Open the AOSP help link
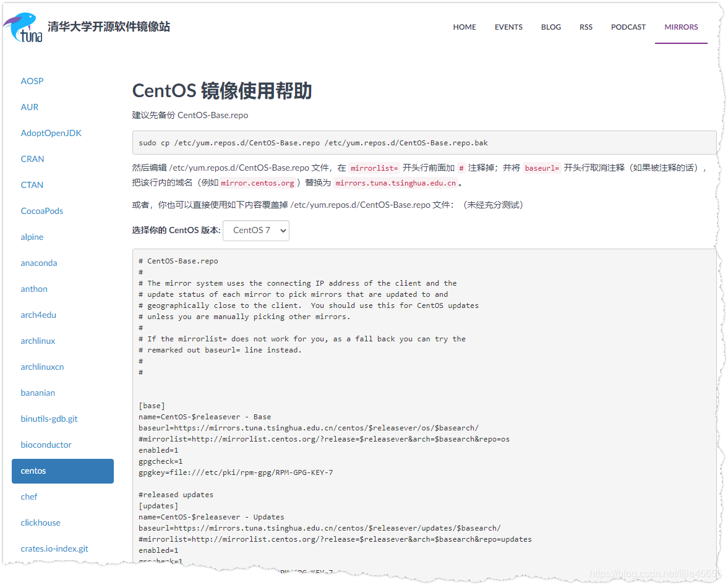The image size is (728, 585). (32, 81)
